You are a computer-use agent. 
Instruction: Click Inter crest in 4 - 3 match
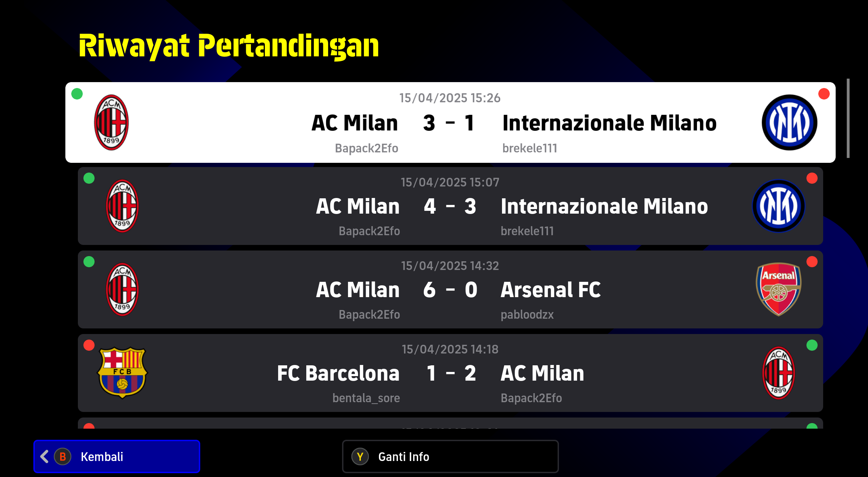coord(779,206)
